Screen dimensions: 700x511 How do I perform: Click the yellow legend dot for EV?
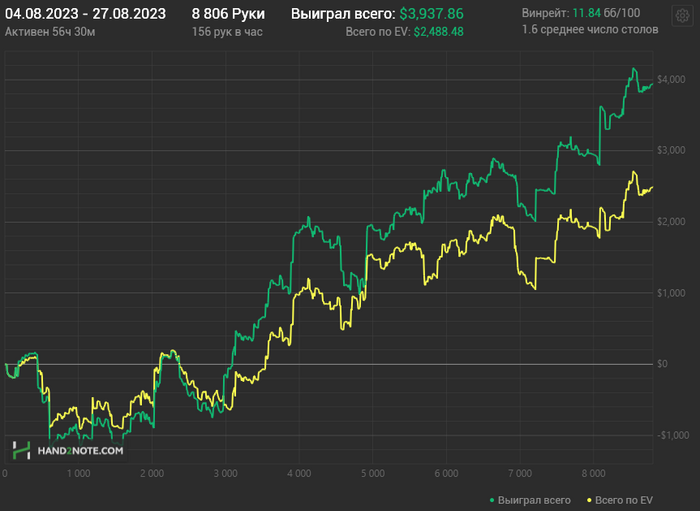click(x=589, y=501)
